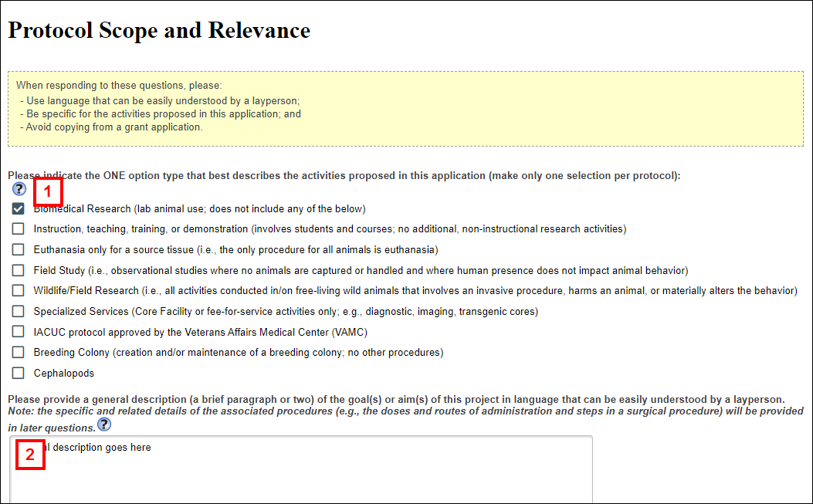Uncheck the Biomedical Research checkbox
The image size is (813, 504).
point(19,209)
